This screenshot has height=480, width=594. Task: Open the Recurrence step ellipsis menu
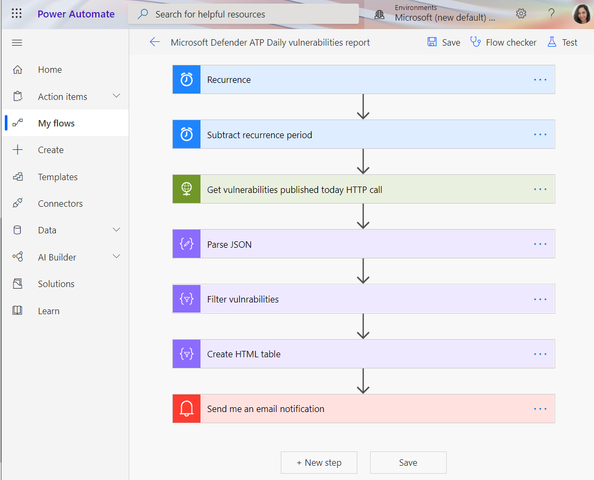point(540,80)
